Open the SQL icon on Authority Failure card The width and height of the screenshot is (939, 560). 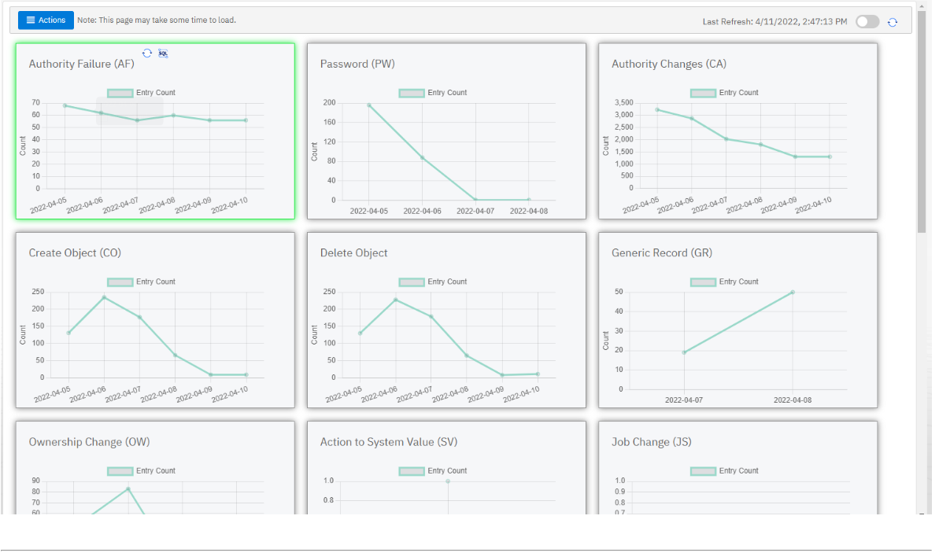(x=163, y=53)
